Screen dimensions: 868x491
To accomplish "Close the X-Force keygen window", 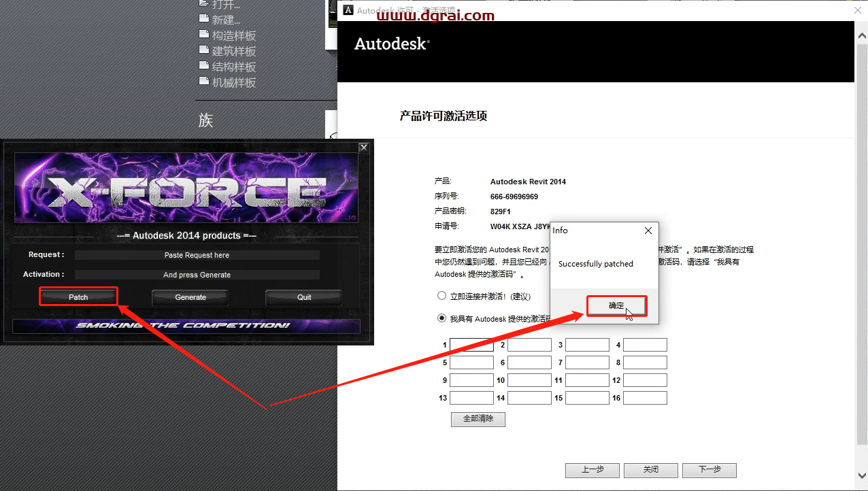I will pos(364,147).
